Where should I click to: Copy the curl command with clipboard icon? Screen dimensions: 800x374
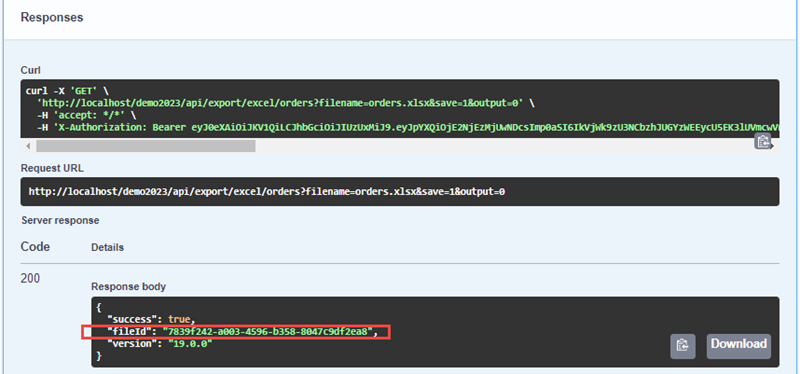click(762, 141)
